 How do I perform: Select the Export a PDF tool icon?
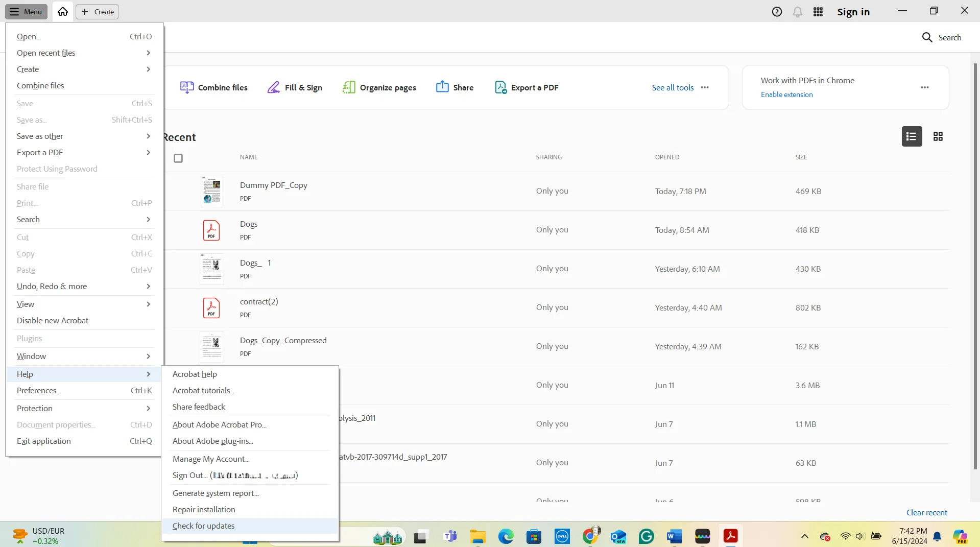pos(500,87)
